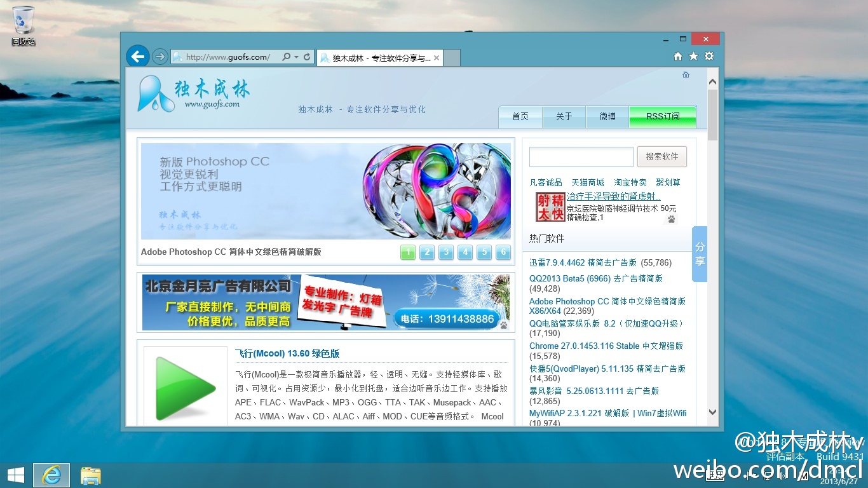Open QQ2013 Beta5 去广告精简版 link

(596, 278)
